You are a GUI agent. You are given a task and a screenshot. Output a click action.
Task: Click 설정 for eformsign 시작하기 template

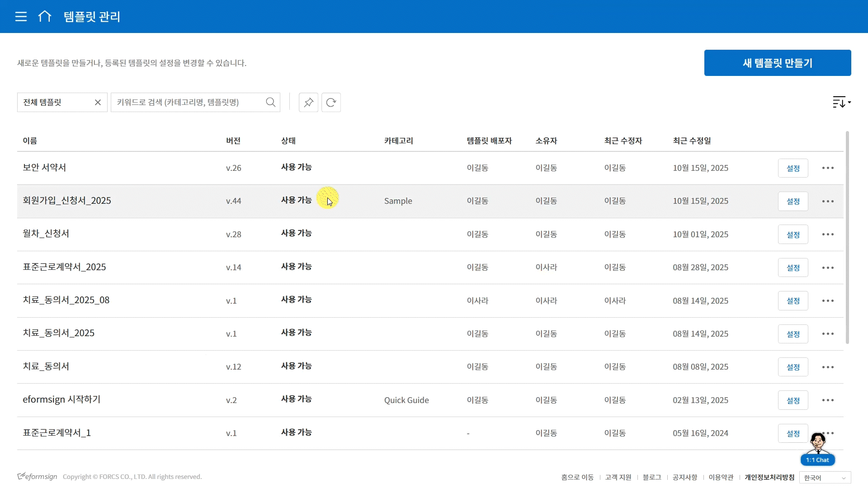click(793, 400)
